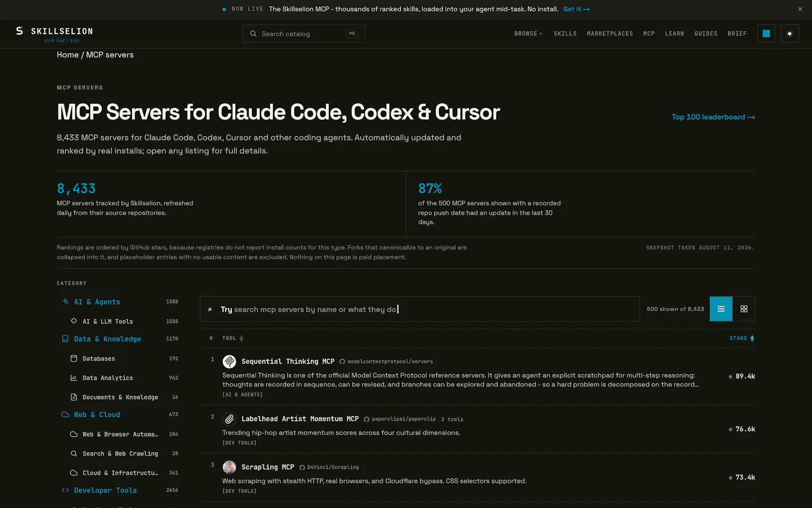The image size is (812, 508).
Task: Switch to grid view layout
Action: pyautogui.click(x=744, y=309)
